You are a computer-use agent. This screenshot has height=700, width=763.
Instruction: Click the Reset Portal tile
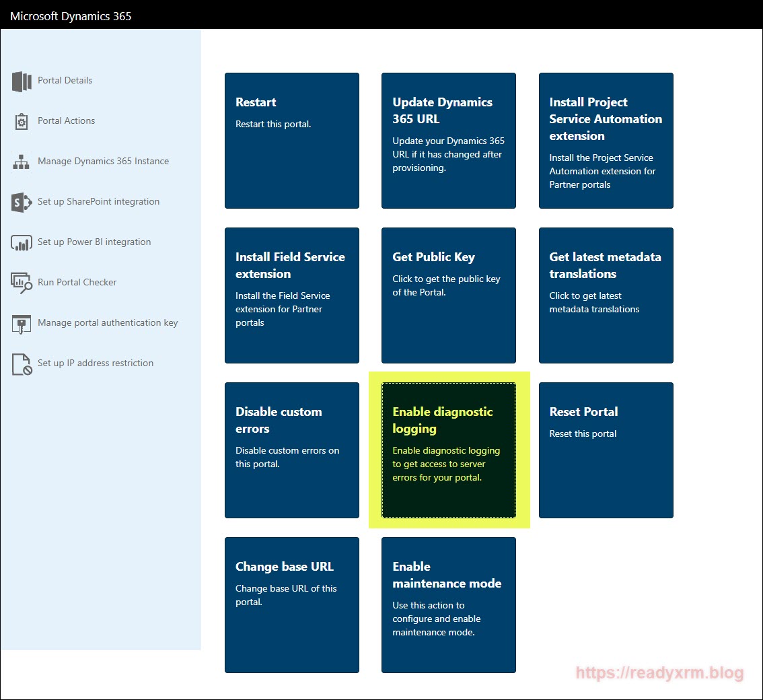pyautogui.click(x=606, y=450)
